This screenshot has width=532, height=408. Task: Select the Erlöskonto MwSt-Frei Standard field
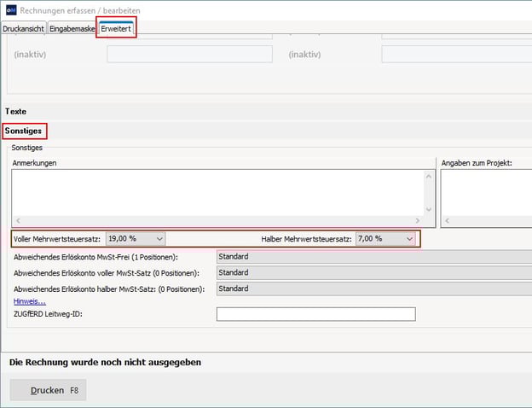[373, 256]
